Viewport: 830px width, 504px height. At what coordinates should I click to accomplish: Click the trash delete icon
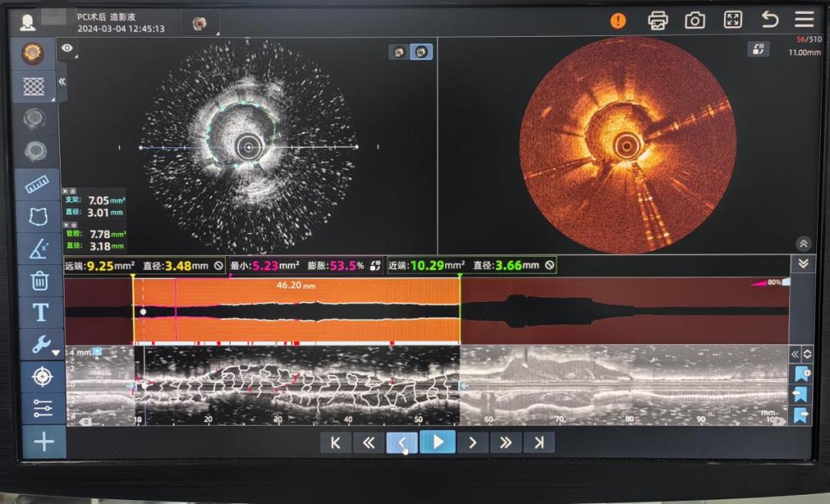[x=40, y=280]
